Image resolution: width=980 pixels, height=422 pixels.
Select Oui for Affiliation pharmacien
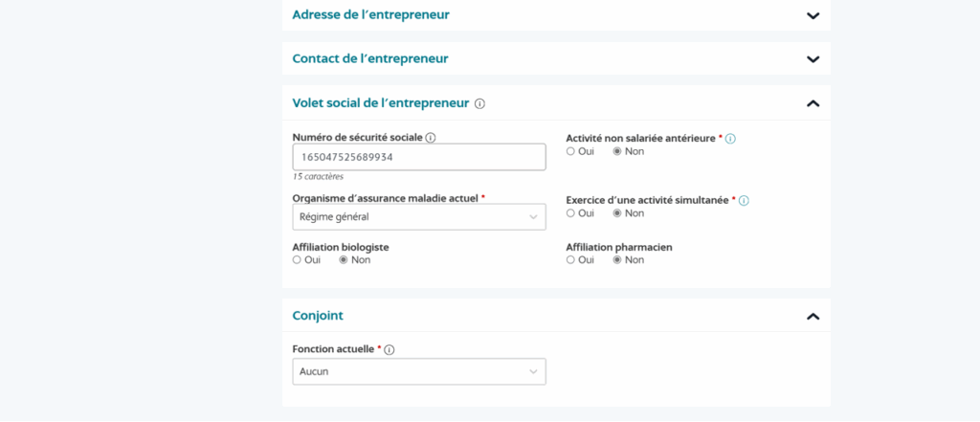[571, 259]
